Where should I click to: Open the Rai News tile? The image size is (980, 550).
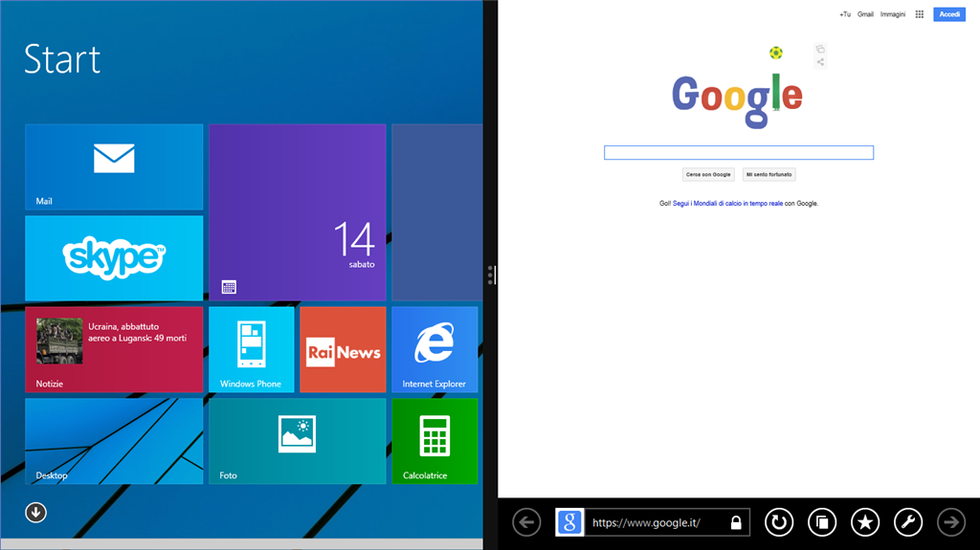[343, 349]
